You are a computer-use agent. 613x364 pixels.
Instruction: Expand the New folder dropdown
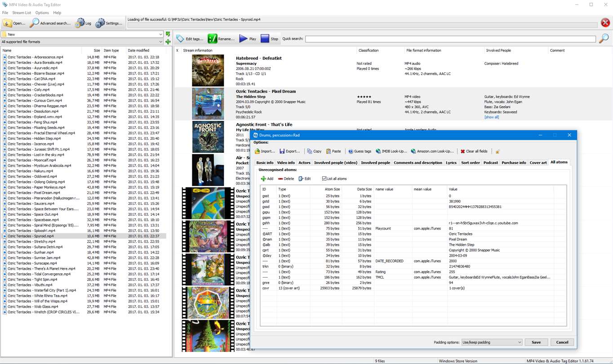tap(160, 34)
